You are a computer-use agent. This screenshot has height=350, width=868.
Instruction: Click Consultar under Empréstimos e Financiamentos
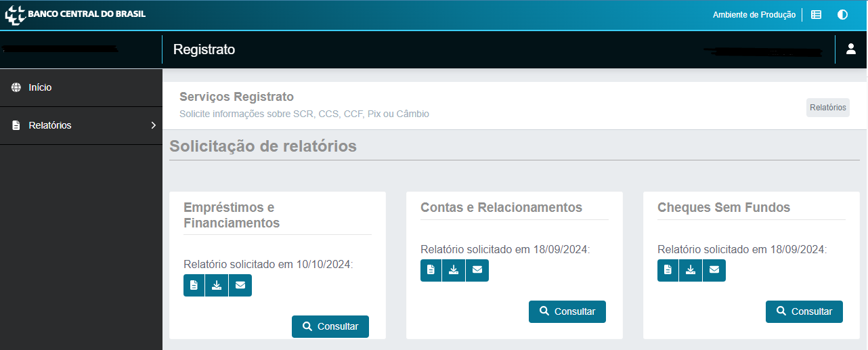[330, 326]
